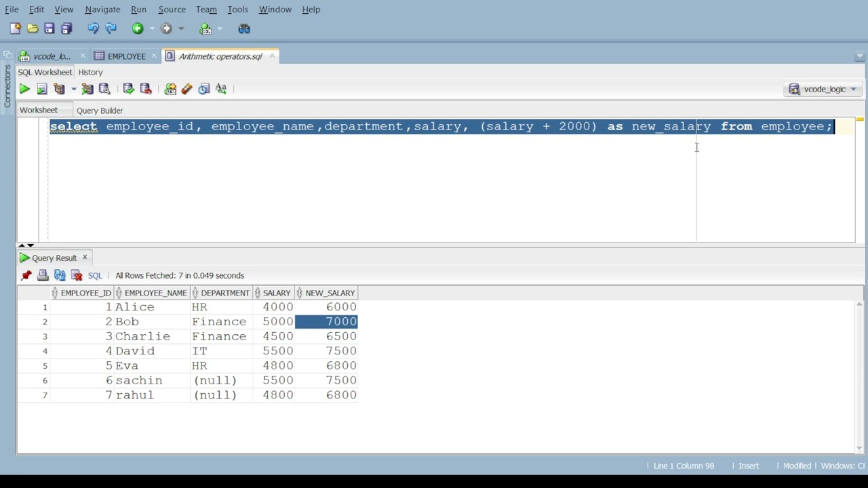Undo the last edit
Image resolution: width=868 pixels, height=488 pixels.
(93, 28)
